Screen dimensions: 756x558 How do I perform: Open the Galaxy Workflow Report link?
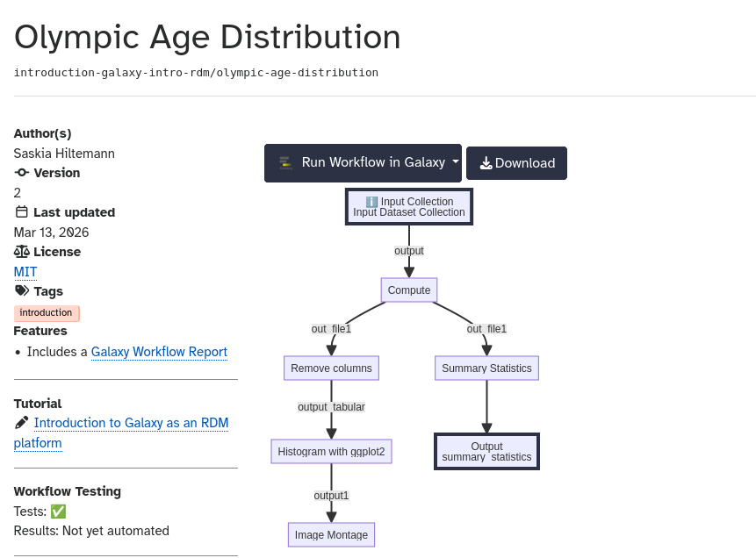(x=159, y=352)
